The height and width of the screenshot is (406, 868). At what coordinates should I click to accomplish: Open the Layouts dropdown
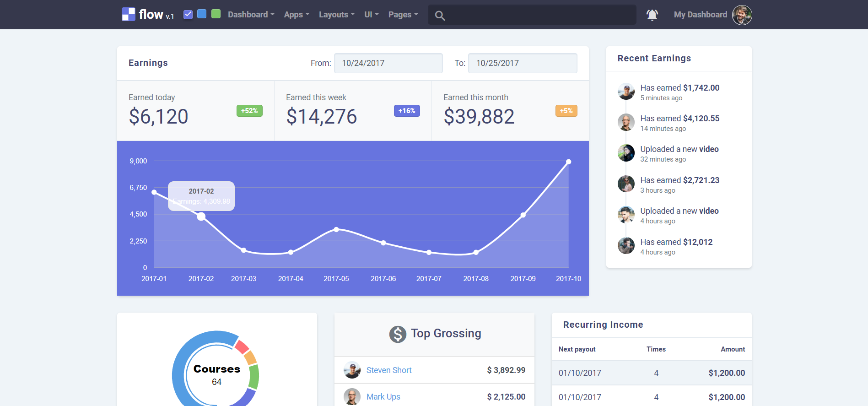pos(336,15)
